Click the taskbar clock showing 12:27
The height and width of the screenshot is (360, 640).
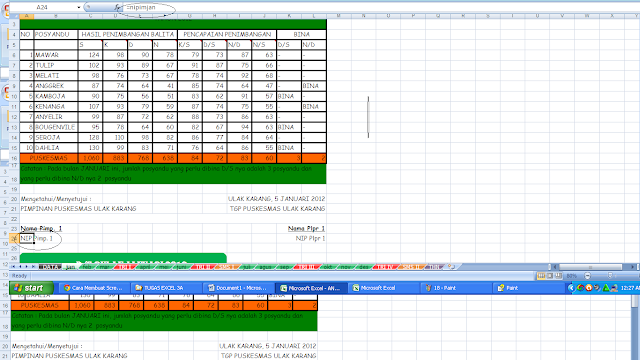tap(630, 288)
